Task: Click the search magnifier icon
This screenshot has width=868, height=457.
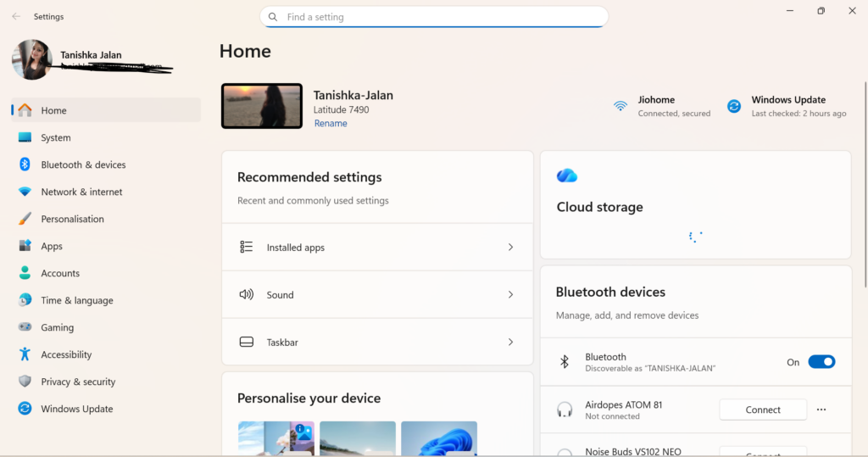Action: pos(273,17)
